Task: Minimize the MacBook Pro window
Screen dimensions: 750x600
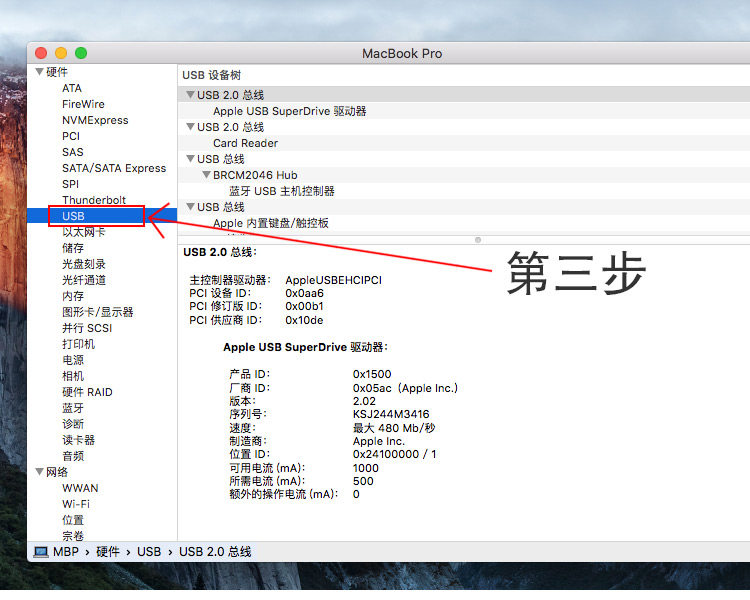Action: coord(61,53)
